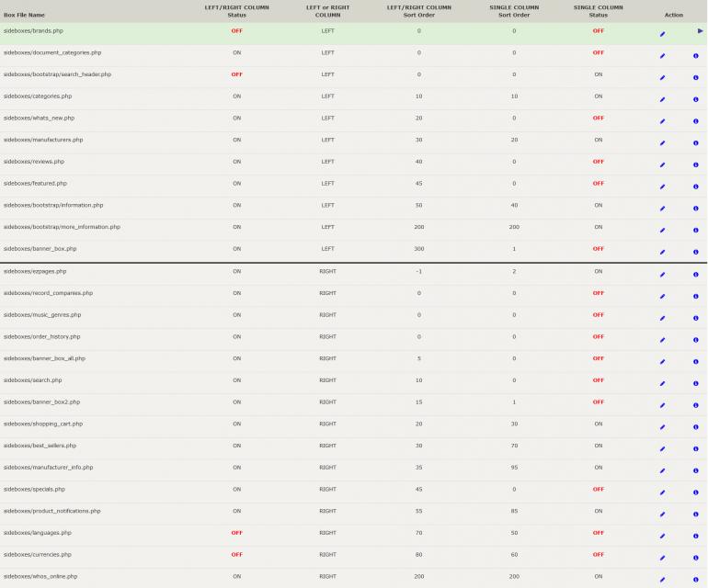Click brands.php left/right column OFF status
The width and height of the screenshot is (708, 588).
[236, 30]
